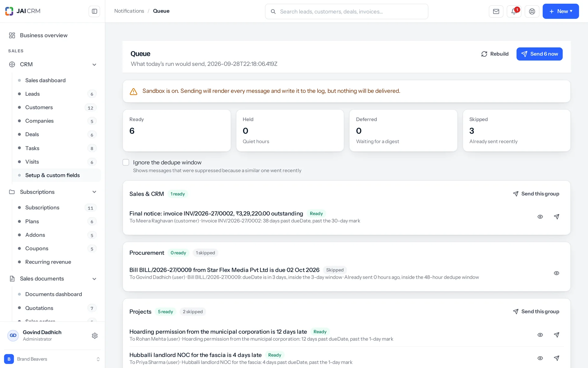Click the help lifebuoy icon
The image size is (588, 368).
(532, 11)
